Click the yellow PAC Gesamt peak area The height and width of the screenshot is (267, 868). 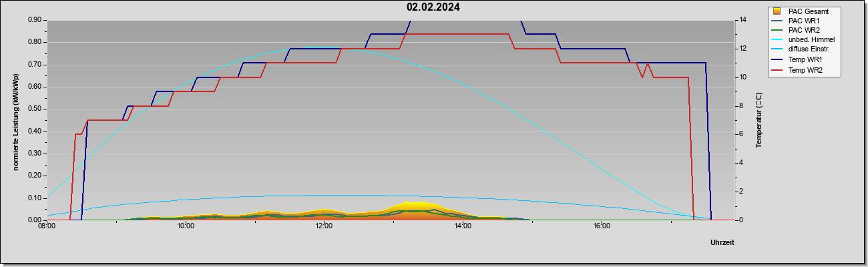coord(413,205)
